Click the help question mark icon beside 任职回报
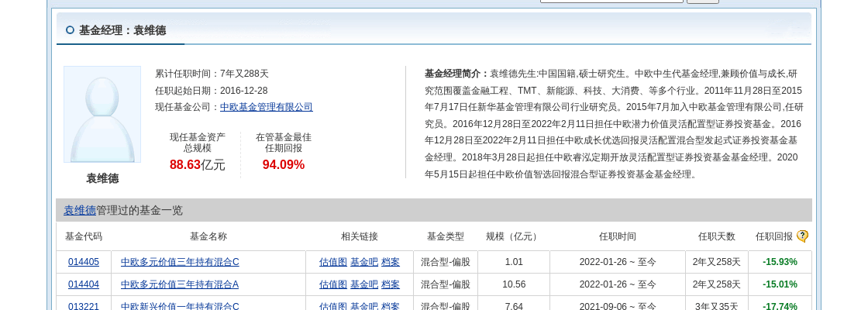This screenshot has height=310, width=868. (x=802, y=236)
